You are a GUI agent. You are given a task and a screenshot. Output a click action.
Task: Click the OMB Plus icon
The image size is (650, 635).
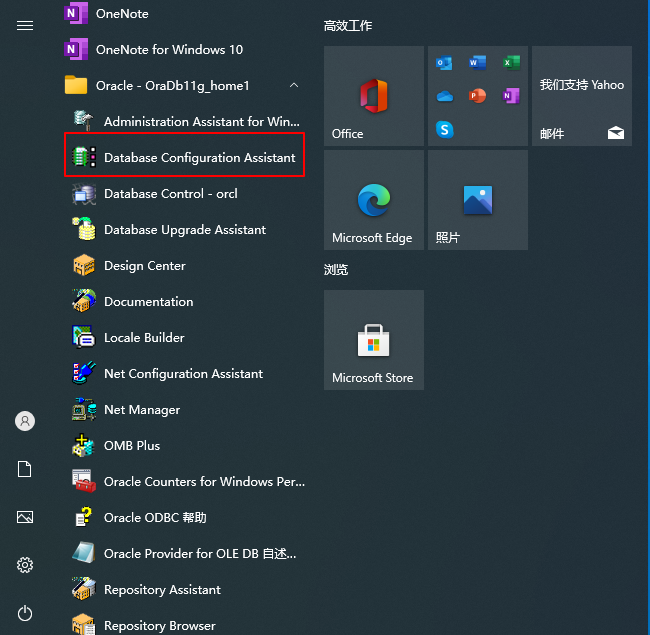84,445
